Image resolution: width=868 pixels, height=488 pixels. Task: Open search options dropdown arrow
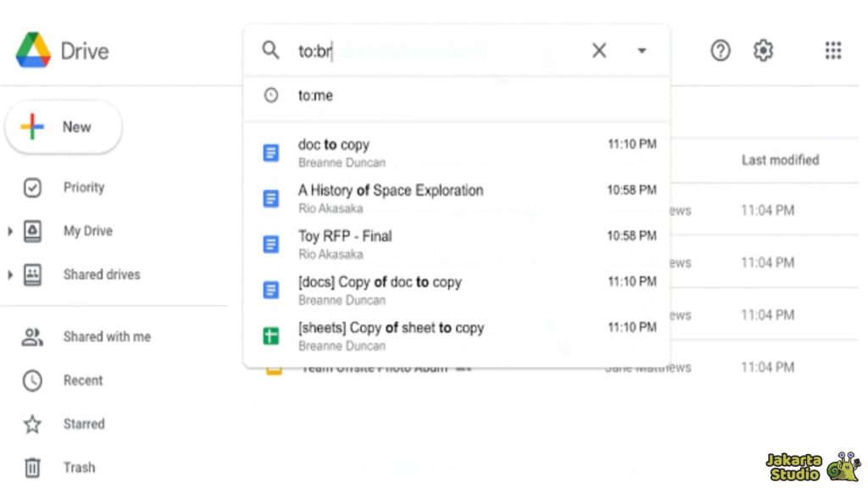click(642, 51)
